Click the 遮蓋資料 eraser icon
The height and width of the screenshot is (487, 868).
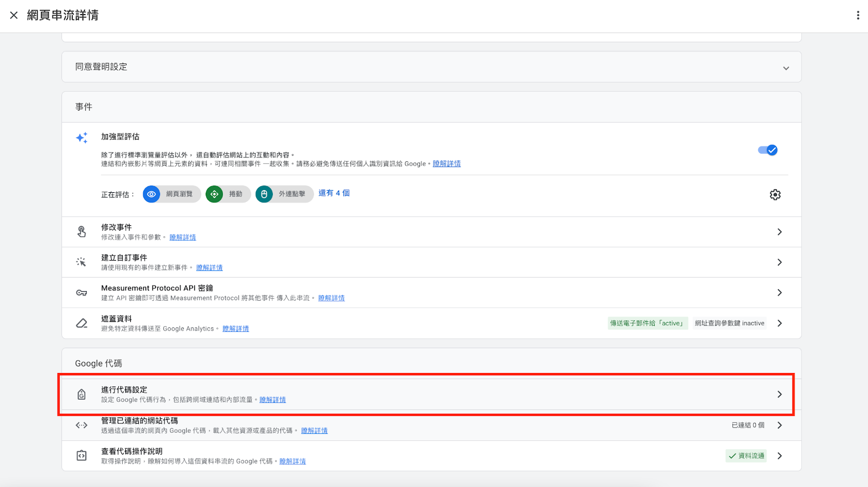(81, 323)
